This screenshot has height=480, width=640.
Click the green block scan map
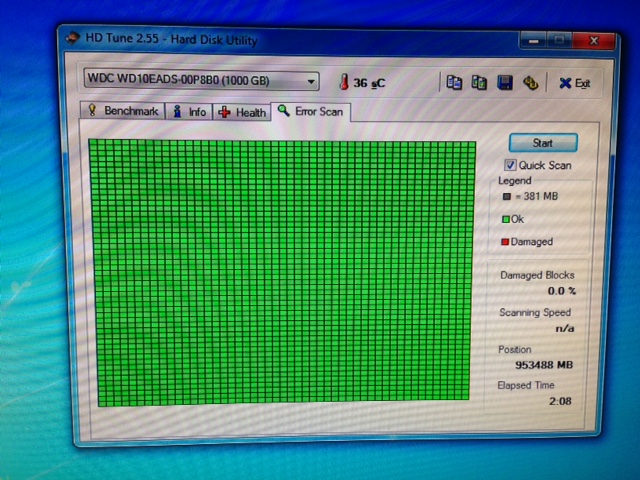[282, 273]
